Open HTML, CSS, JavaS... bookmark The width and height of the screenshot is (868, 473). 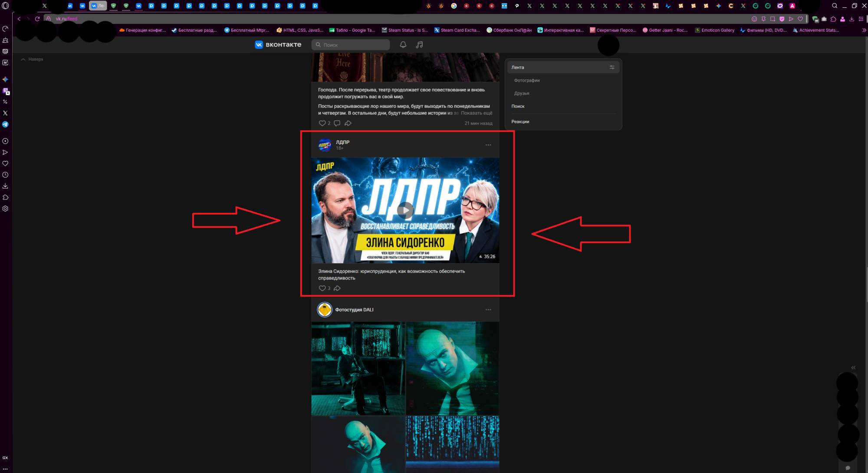[x=300, y=30]
